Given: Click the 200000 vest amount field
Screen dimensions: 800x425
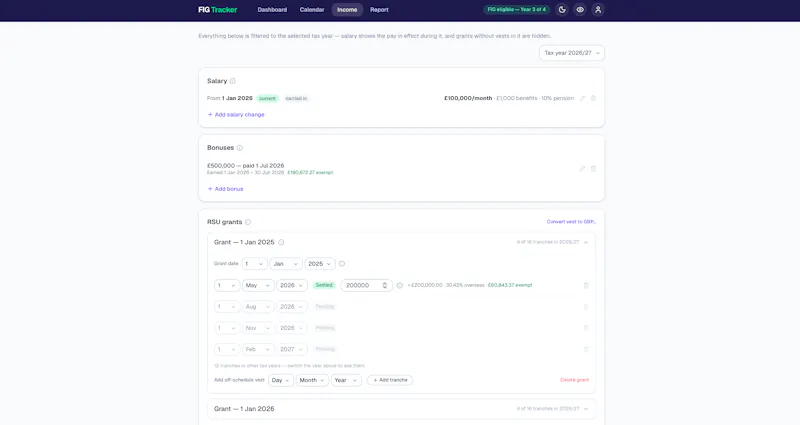Looking at the screenshot, I should [366, 285].
